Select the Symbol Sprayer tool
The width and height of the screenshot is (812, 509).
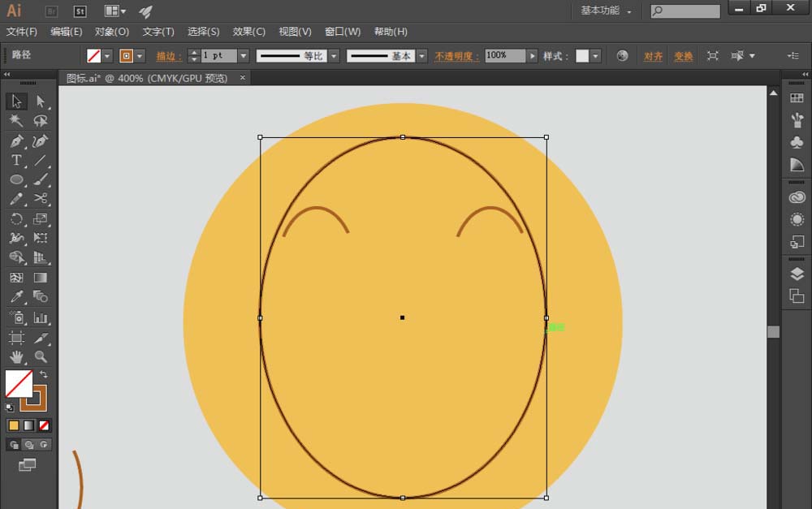tap(16, 317)
